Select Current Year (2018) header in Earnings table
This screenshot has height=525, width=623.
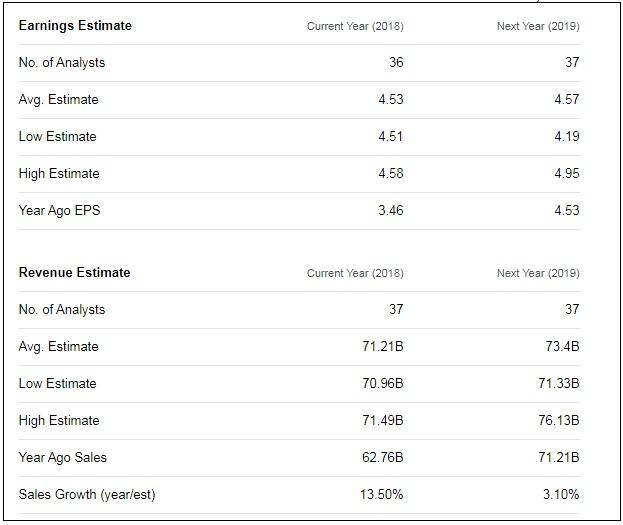(355, 26)
